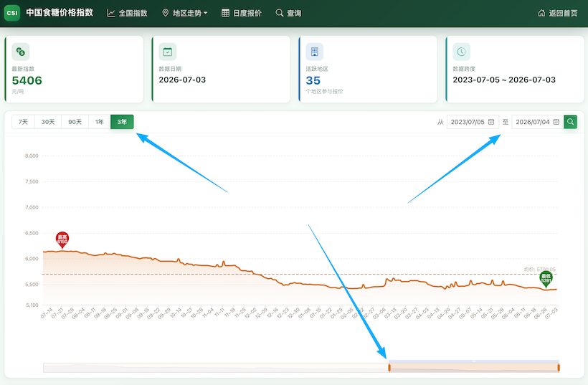Open calendar picker for end date
This screenshot has width=588, height=385.
click(556, 122)
